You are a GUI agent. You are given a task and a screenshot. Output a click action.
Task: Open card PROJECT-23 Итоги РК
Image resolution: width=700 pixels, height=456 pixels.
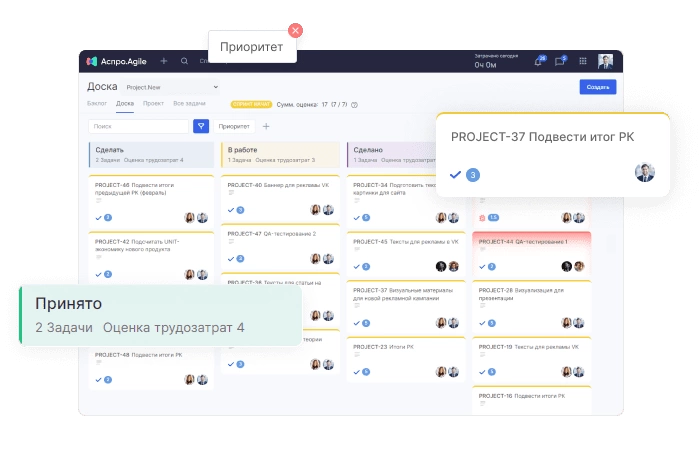[x=406, y=359]
